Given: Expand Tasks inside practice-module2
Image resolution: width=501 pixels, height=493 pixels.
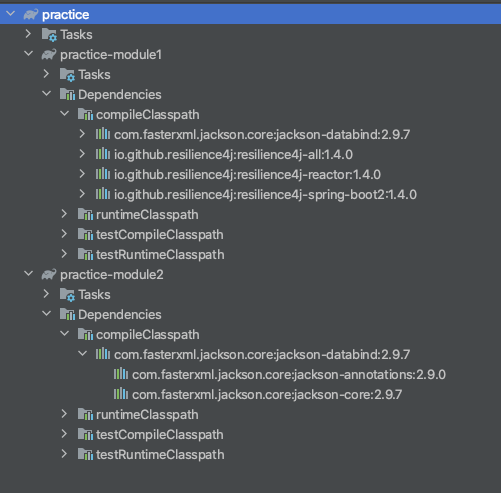Looking at the screenshot, I should point(46,294).
